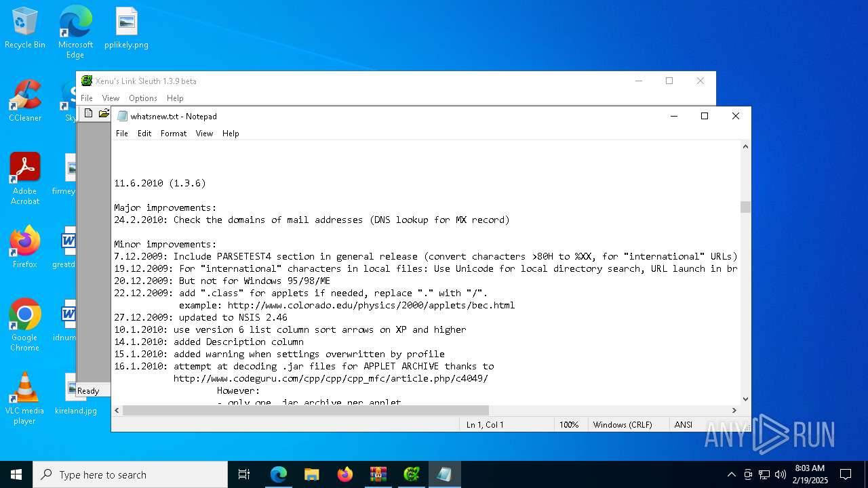This screenshot has width=868, height=488.
Task: Click Notepad horizontal scrollbar right arrow
Action: point(734,410)
